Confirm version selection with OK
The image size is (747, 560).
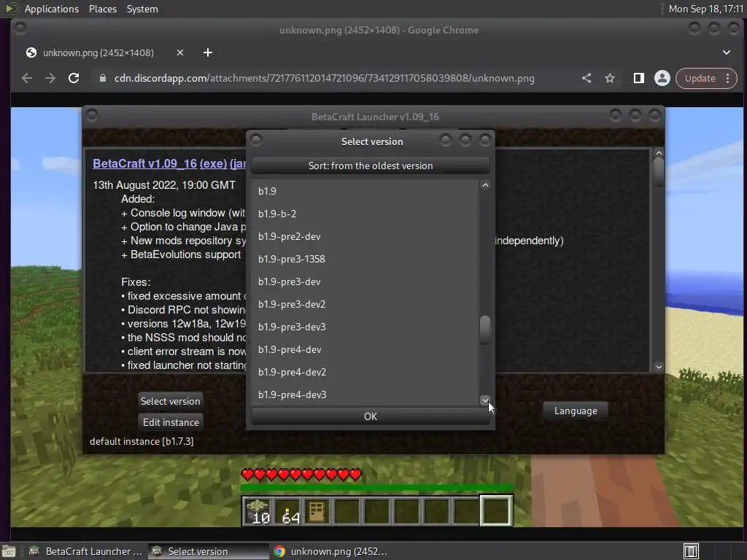pyautogui.click(x=371, y=416)
